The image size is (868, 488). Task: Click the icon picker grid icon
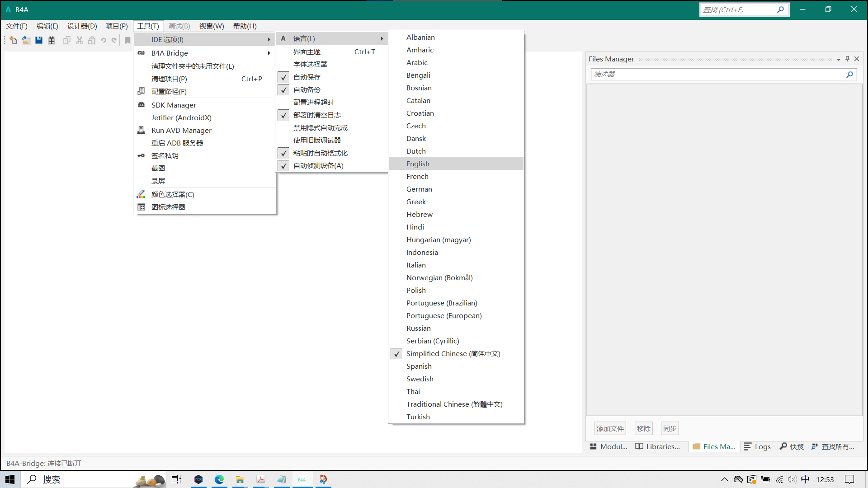pos(141,207)
